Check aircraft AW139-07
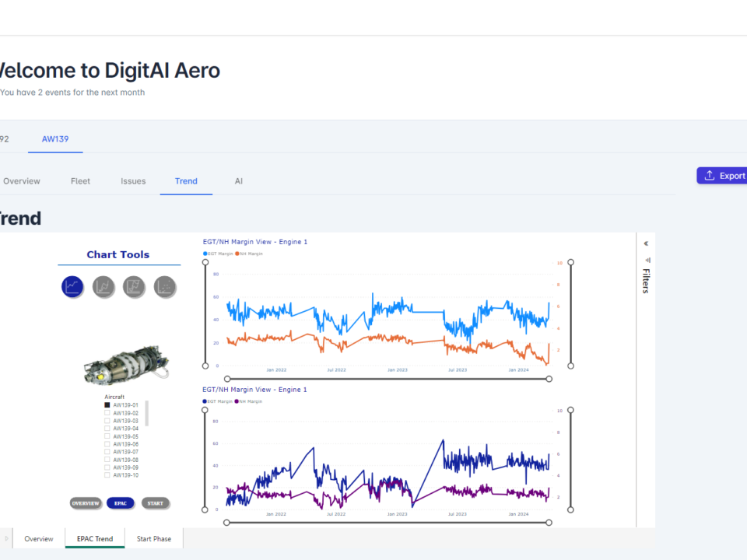Viewport: 747px width, 560px height. point(107,452)
